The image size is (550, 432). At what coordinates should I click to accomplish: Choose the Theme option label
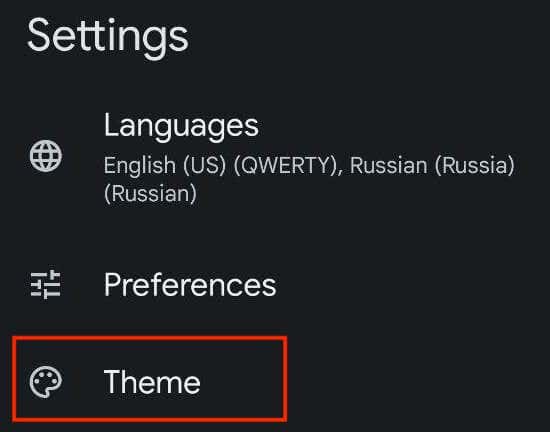point(152,382)
